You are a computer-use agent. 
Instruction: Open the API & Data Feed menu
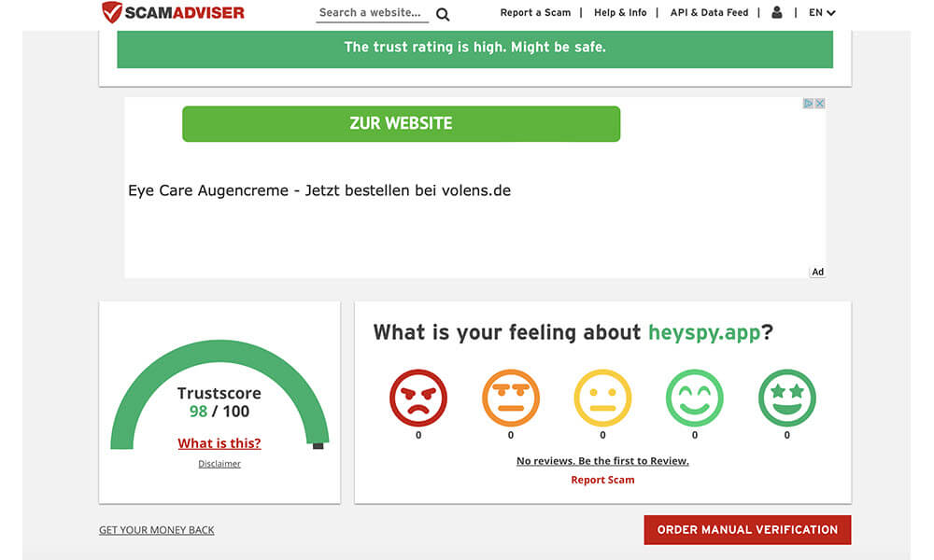(x=709, y=12)
